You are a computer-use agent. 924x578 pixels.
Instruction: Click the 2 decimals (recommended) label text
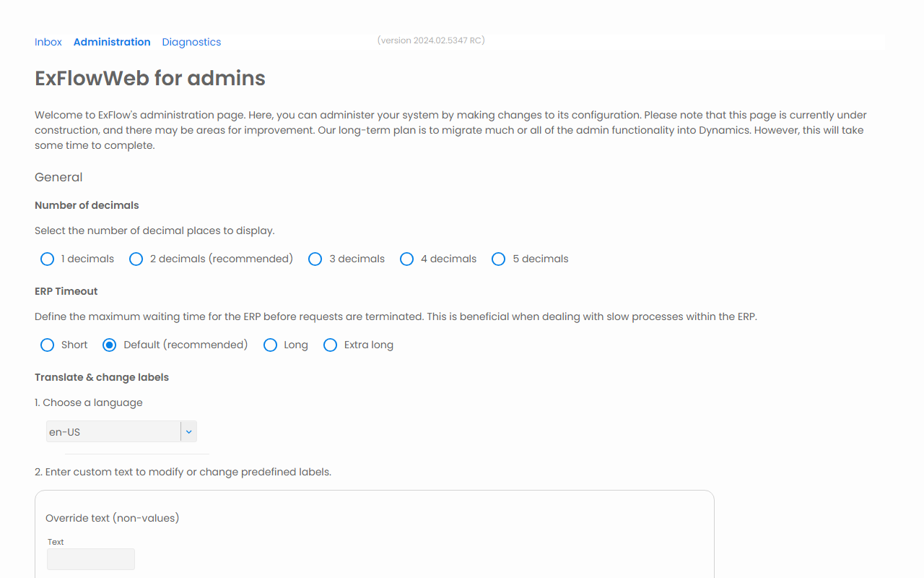(222, 259)
